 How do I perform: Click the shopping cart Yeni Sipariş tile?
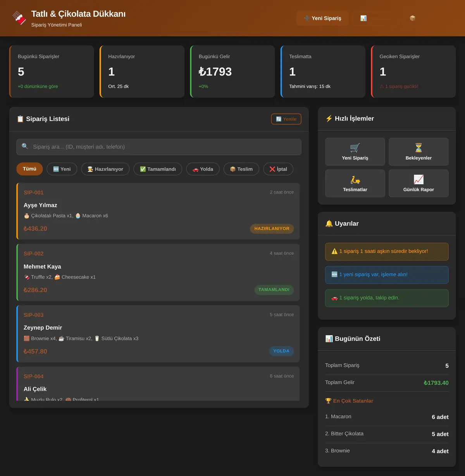click(x=355, y=152)
